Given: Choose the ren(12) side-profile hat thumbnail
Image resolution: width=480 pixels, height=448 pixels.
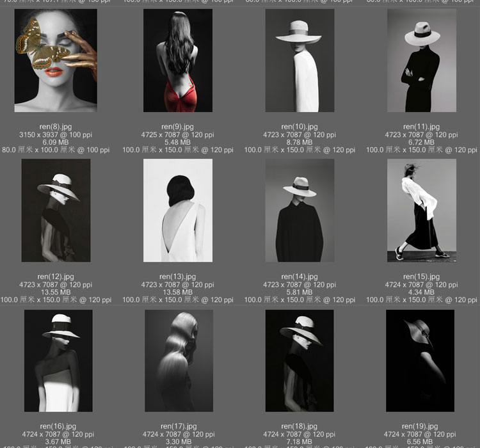Looking at the screenshot, I should pos(56,211).
